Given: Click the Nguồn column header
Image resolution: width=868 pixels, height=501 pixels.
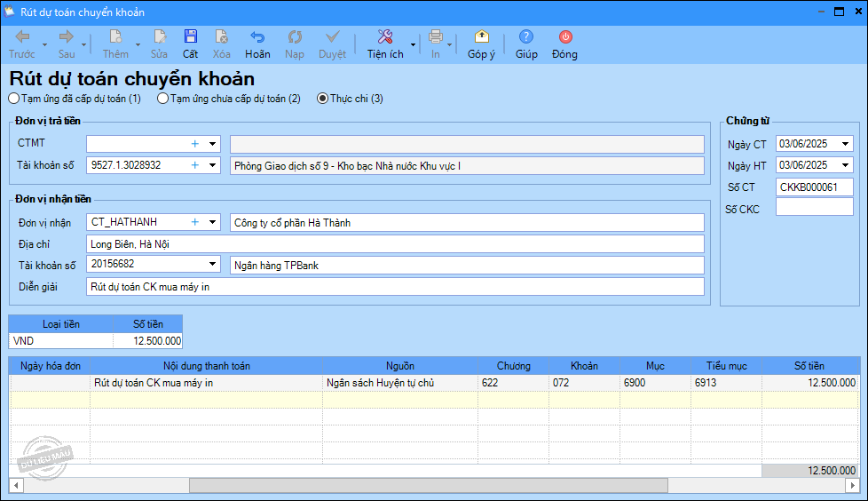Looking at the screenshot, I should (400, 366).
